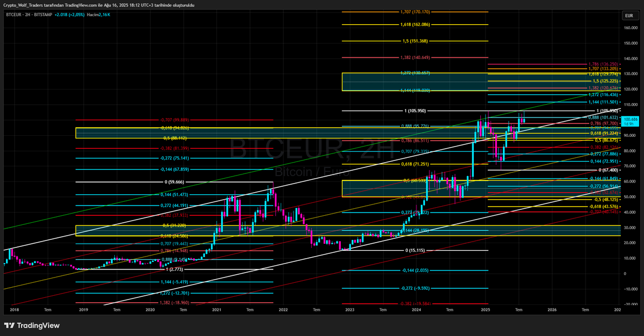
Task: Select the 0,786 (86.511) Fibonacci label
Action: click(415, 140)
